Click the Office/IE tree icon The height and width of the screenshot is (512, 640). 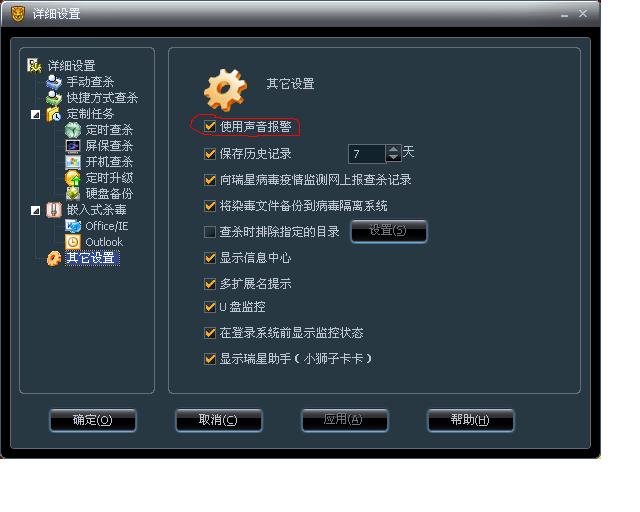tap(73, 226)
